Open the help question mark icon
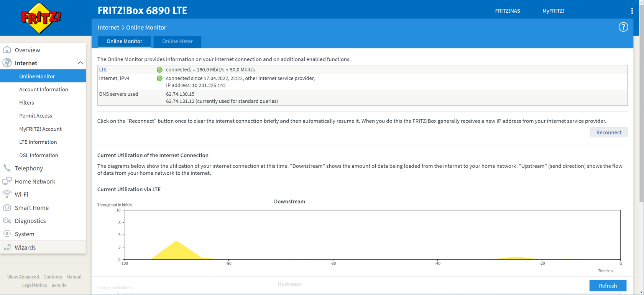 click(x=623, y=27)
